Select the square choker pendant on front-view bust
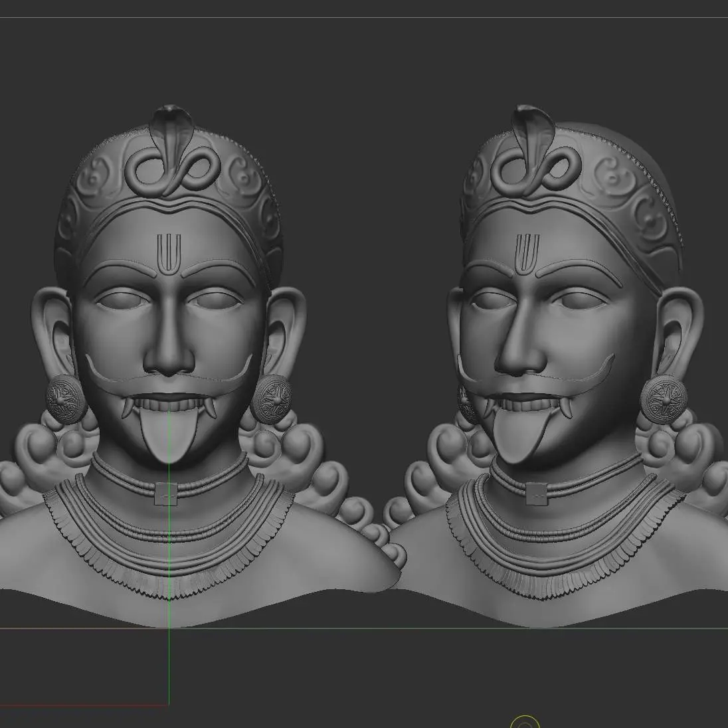728x728 pixels. [166, 494]
